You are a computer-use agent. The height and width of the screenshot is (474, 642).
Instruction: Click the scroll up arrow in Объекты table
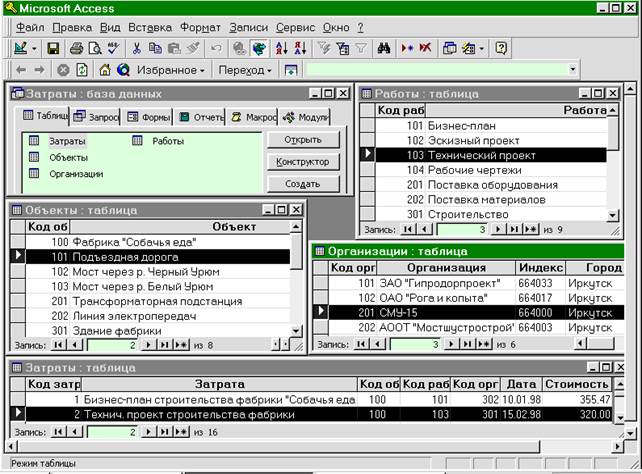pos(296,226)
